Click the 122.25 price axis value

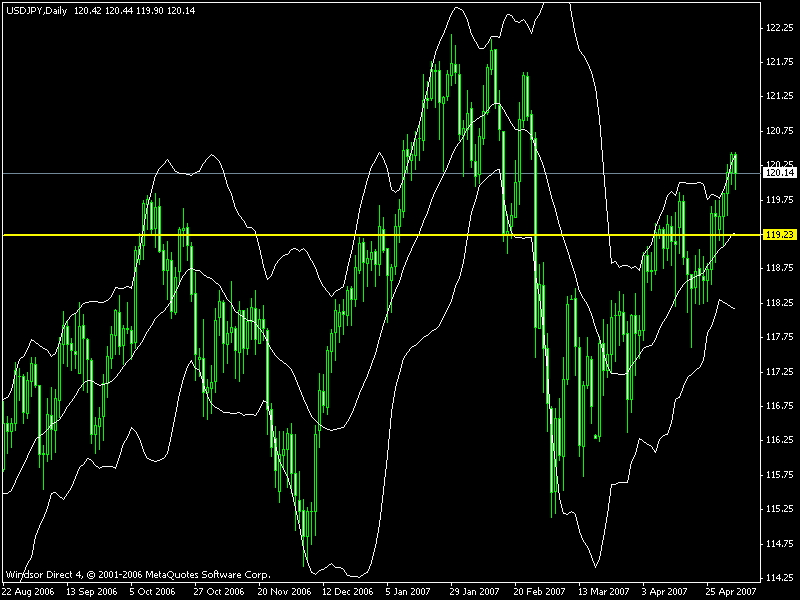click(x=780, y=28)
